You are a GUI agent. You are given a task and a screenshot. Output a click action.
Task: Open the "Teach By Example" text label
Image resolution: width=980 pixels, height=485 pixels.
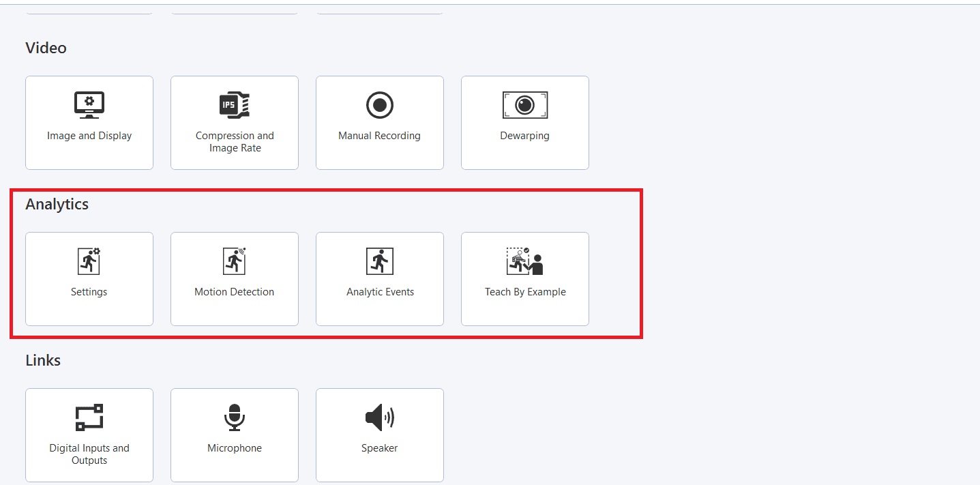(525, 292)
